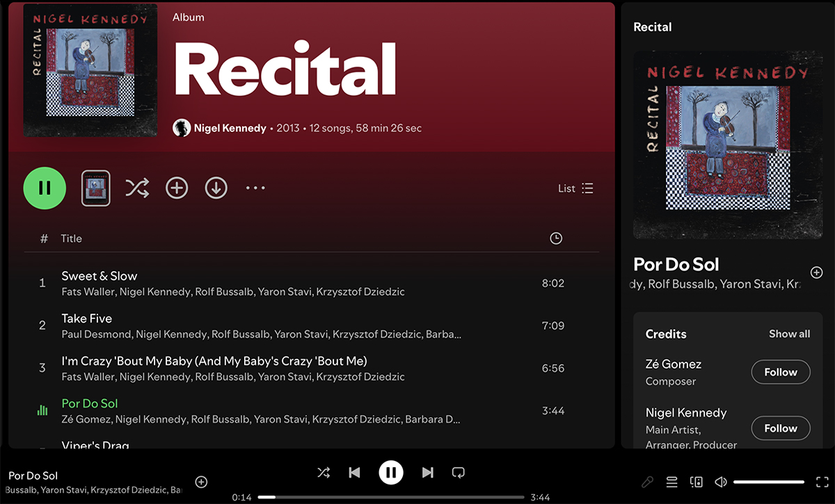Open more options for the album
Screen dimensions: 835x504
click(x=255, y=188)
